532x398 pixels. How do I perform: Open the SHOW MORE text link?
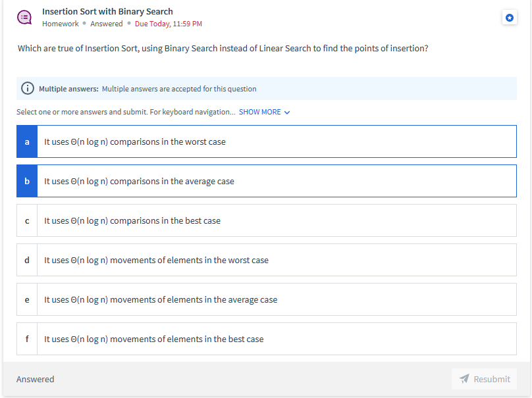point(259,112)
